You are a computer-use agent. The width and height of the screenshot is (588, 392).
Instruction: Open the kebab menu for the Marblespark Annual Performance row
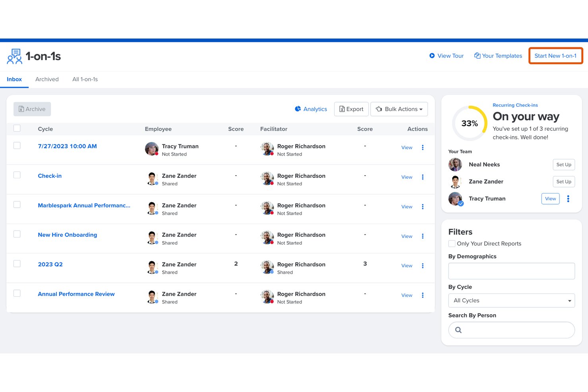423,207
